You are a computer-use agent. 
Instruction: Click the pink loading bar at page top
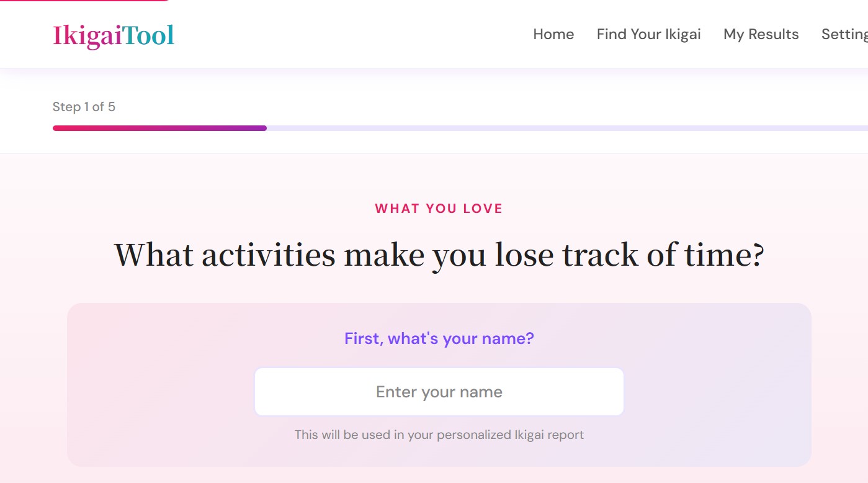84,1
